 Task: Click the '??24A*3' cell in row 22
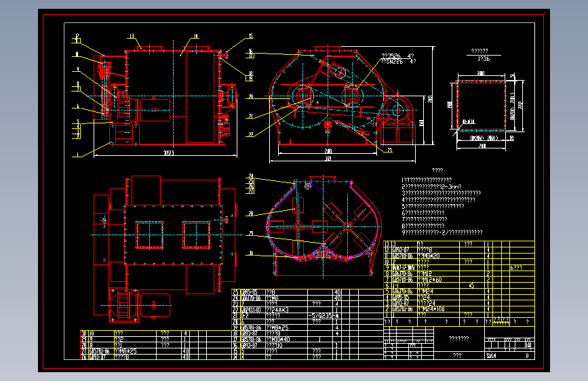[277, 310]
